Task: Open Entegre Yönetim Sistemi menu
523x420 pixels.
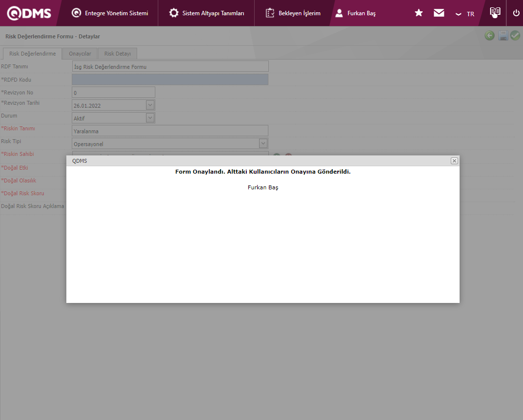Action: coord(110,13)
